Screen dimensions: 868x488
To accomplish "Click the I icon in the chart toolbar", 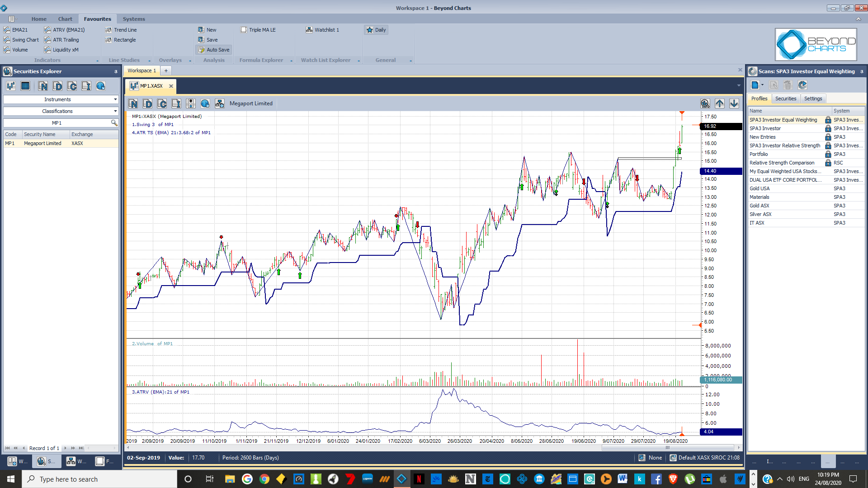I will tap(176, 103).
